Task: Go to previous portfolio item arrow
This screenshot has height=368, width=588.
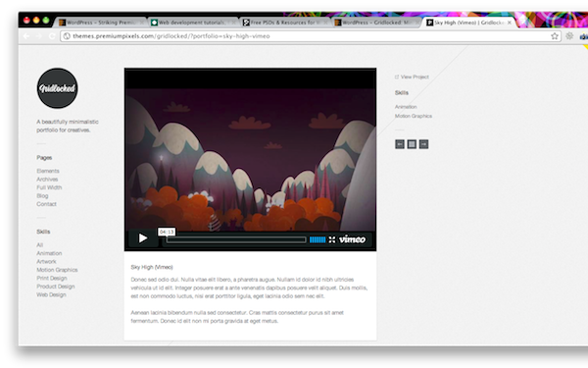Action: (x=400, y=144)
